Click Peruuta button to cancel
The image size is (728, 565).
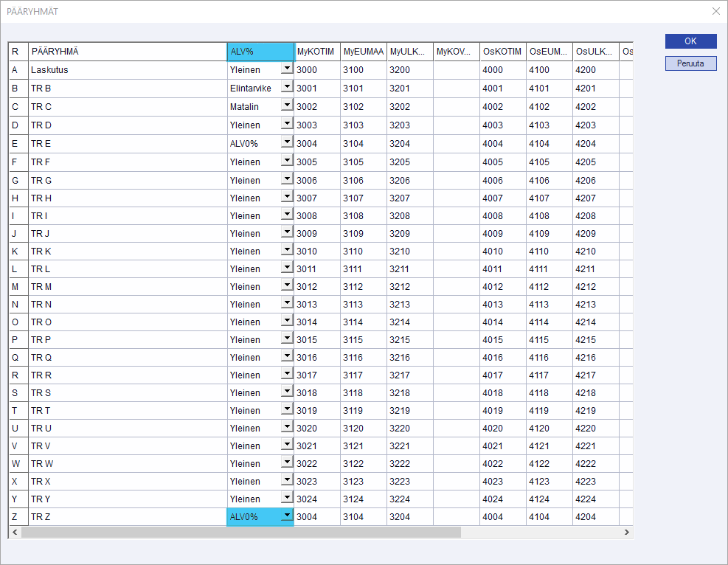(690, 63)
